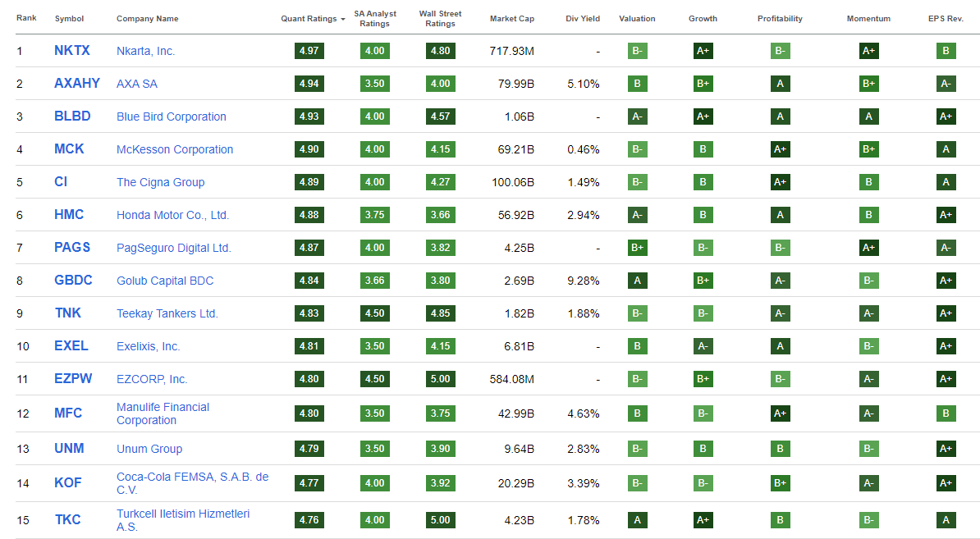Click NKTX Growth grade A+ badge
980x539 pixels.
coord(703,51)
